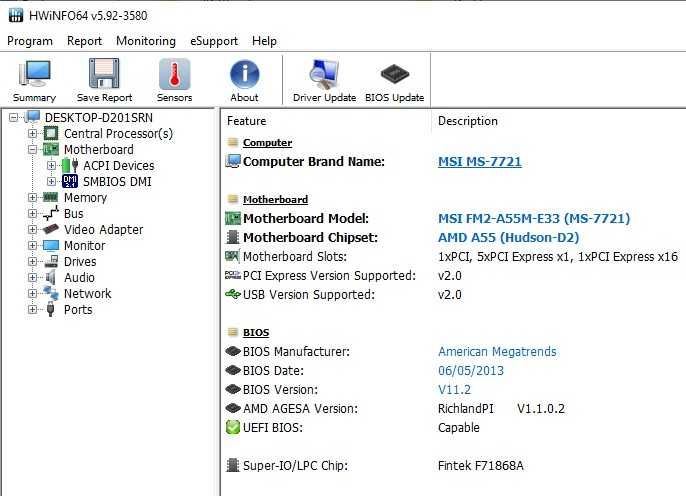Collapse the DESKTOP-D201SRN root node

pyautogui.click(x=14, y=117)
